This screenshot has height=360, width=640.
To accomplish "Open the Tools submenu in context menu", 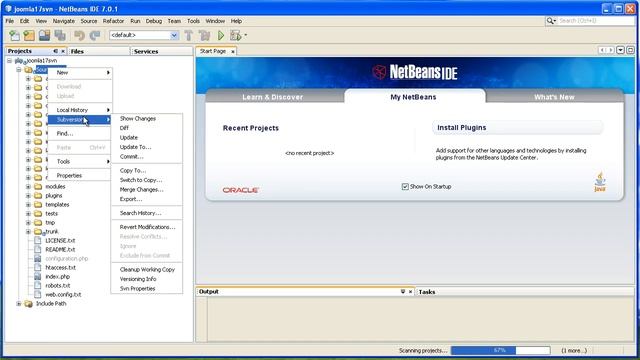I will pyautogui.click(x=80, y=162).
